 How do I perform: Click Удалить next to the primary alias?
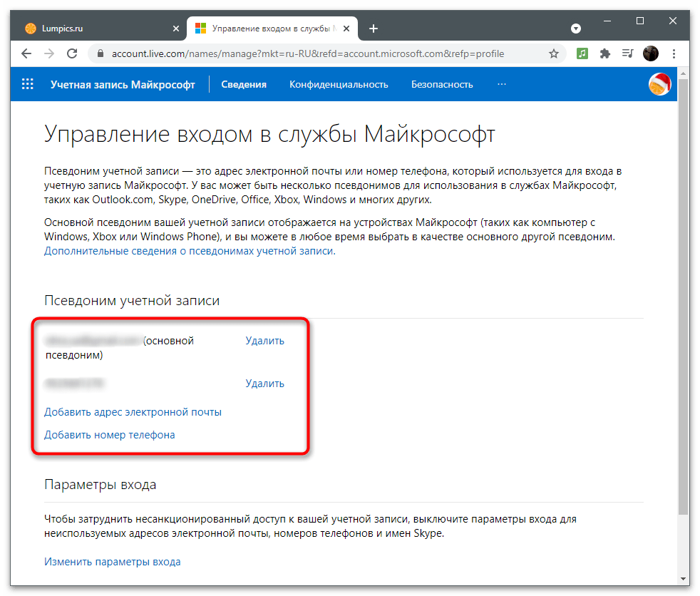pos(264,341)
